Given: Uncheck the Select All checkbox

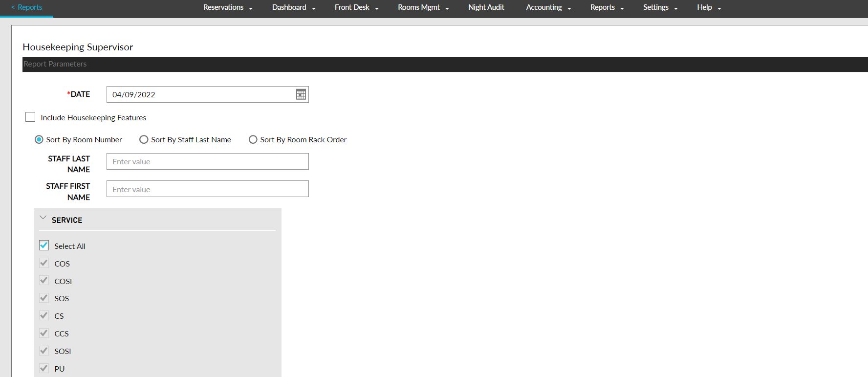Looking at the screenshot, I should (44, 245).
